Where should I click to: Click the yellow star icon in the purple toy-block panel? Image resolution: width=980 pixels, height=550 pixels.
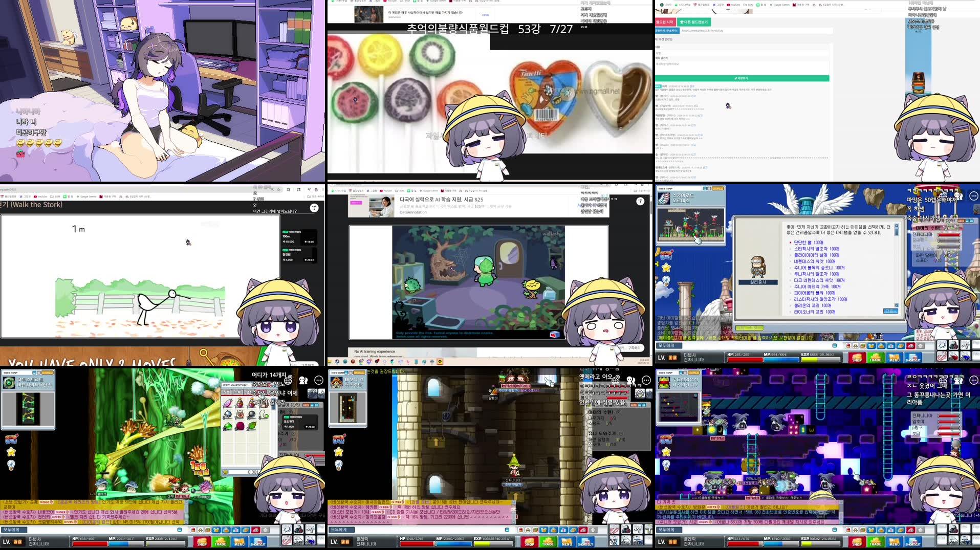tap(666, 452)
